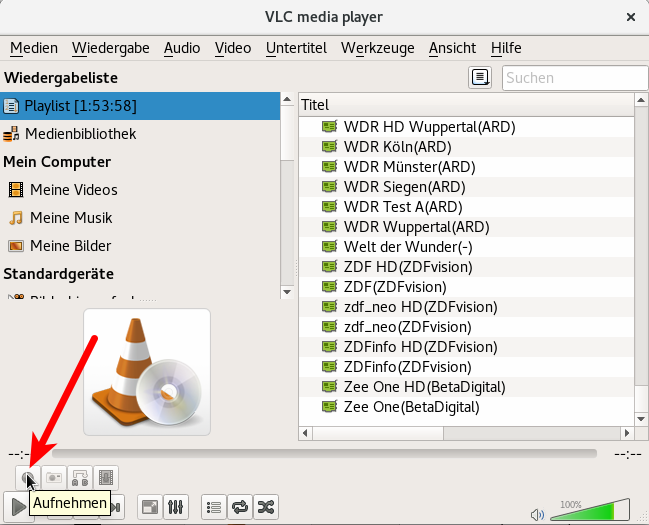Toggle the playlist view button
The image size is (649, 525).
[x=213, y=507]
